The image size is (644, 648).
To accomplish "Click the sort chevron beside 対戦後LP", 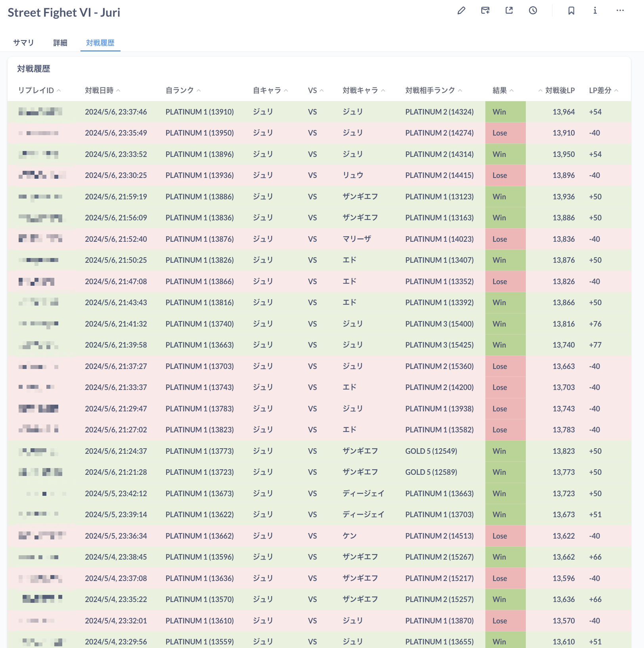I will tap(540, 91).
